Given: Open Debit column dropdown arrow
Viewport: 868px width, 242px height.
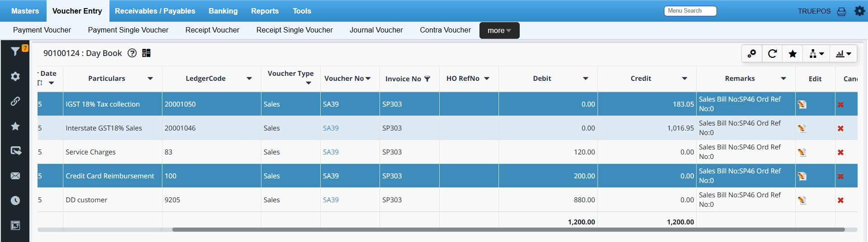Looking at the screenshot, I should tap(586, 79).
